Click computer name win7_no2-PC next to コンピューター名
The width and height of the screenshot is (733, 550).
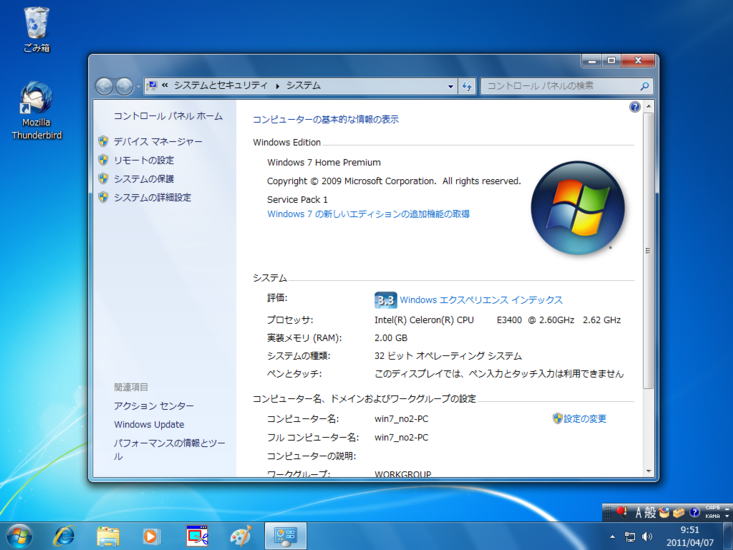(x=401, y=419)
